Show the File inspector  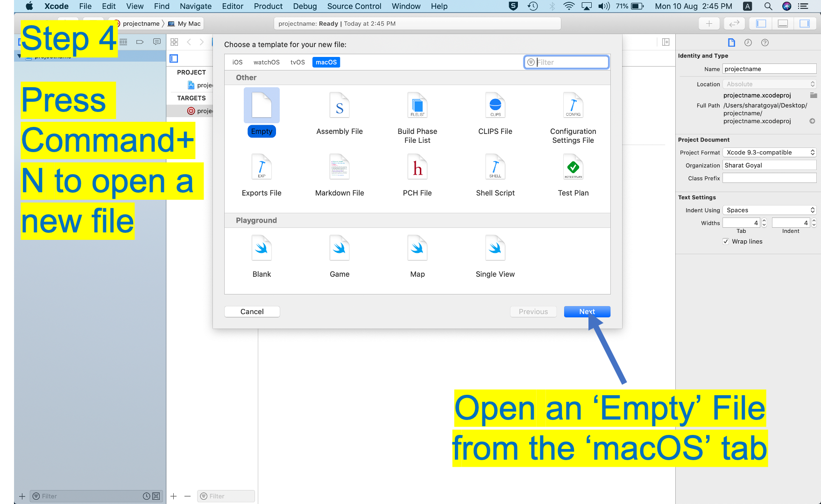[x=731, y=42]
